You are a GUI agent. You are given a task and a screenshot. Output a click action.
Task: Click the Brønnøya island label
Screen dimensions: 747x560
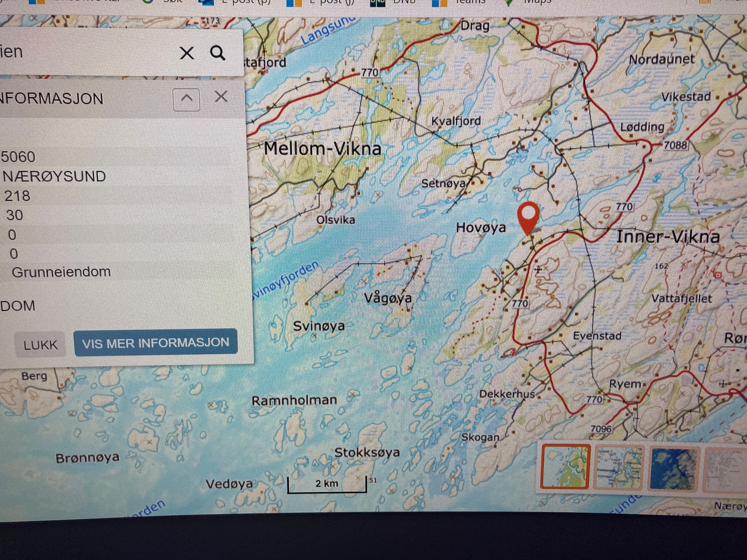(87, 458)
